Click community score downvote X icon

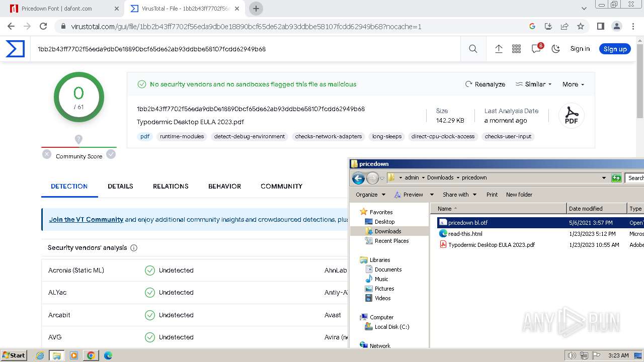click(x=47, y=154)
